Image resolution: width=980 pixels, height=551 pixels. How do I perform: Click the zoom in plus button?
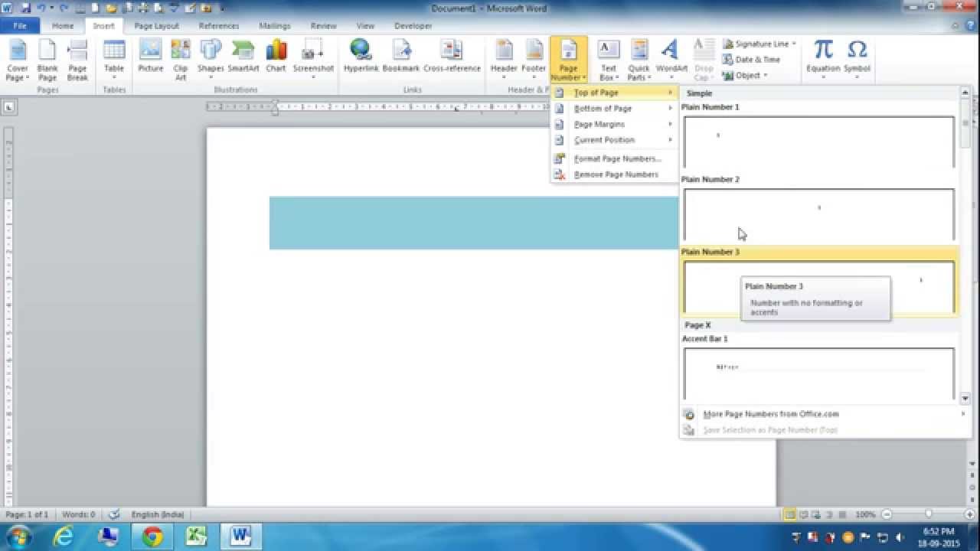click(971, 514)
